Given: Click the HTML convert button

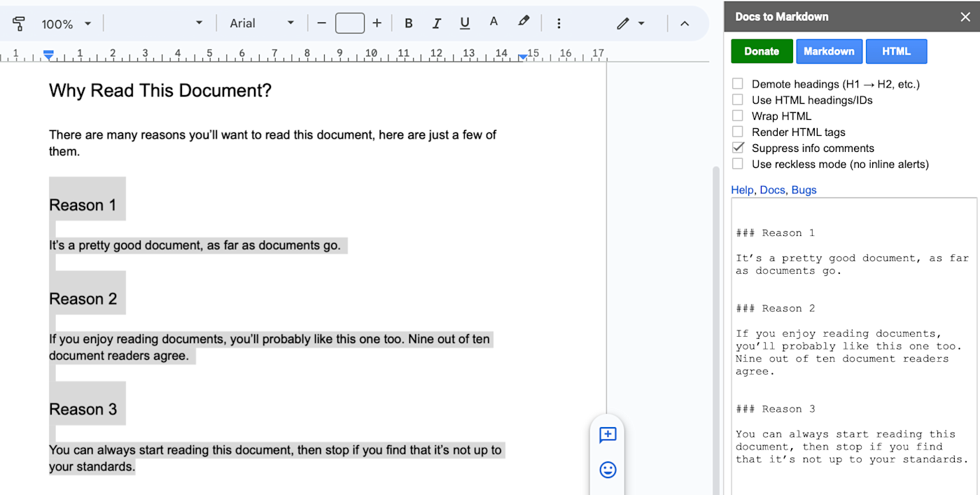Looking at the screenshot, I should pyautogui.click(x=896, y=51).
